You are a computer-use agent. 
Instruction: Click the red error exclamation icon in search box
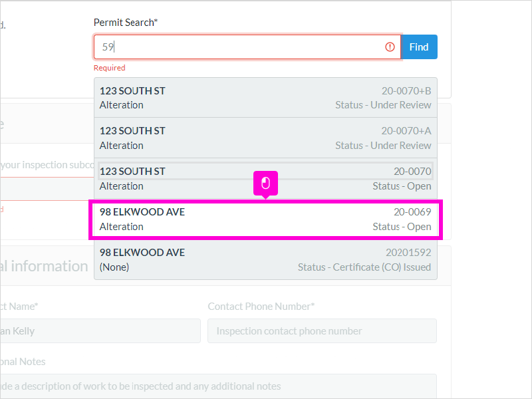click(390, 47)
